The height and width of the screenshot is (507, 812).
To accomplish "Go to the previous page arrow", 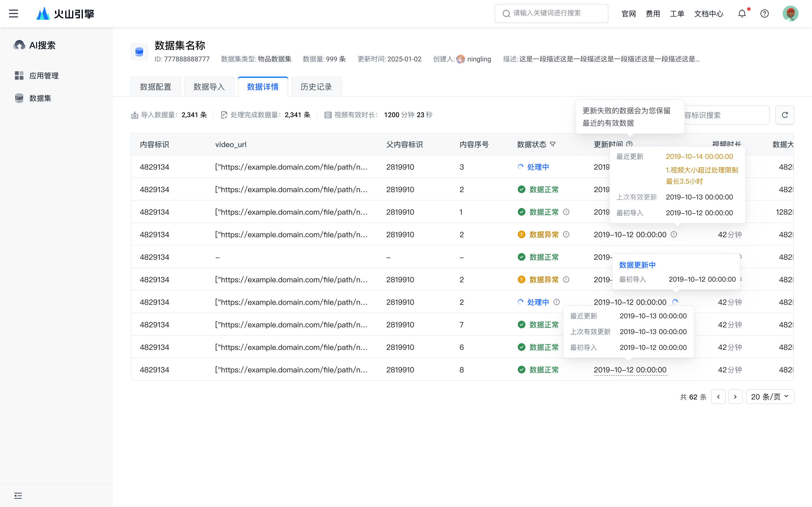I will (718, 397).
